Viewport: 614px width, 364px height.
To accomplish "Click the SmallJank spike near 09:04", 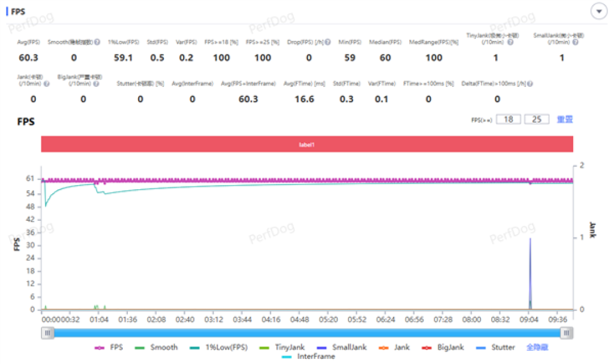I will [530, 274].
